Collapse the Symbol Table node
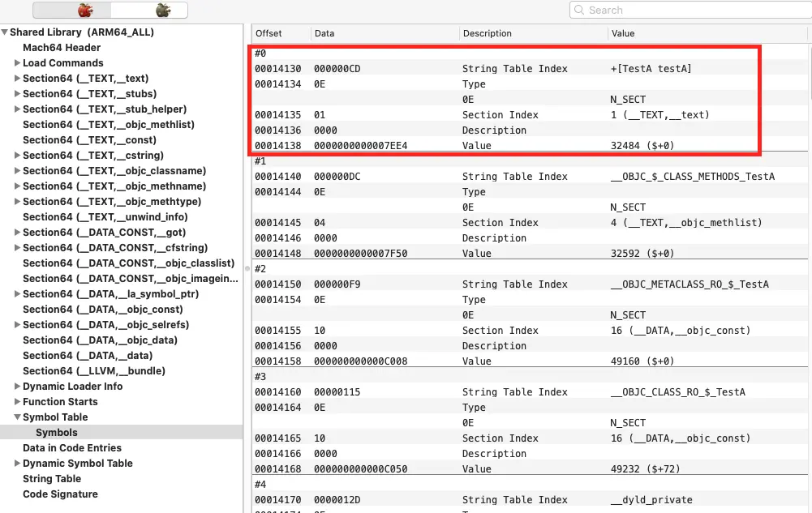The width and height of the screenshot is (812, 513). (17, 417)
